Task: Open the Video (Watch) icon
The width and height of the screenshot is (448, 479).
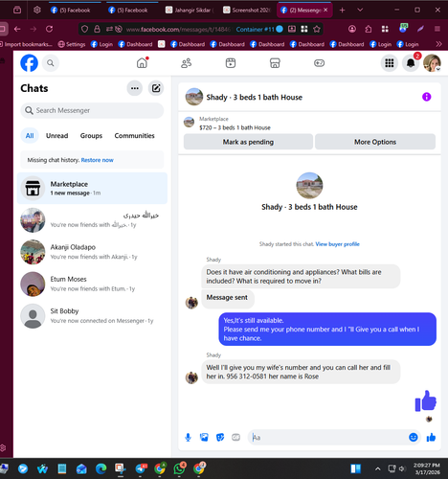Action: pyautogui.click(x=231, y=63)
